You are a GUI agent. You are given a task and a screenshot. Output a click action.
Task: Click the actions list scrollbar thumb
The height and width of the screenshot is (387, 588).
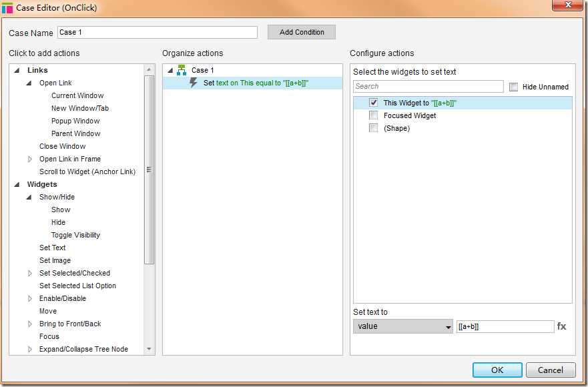tap(149, 170)
